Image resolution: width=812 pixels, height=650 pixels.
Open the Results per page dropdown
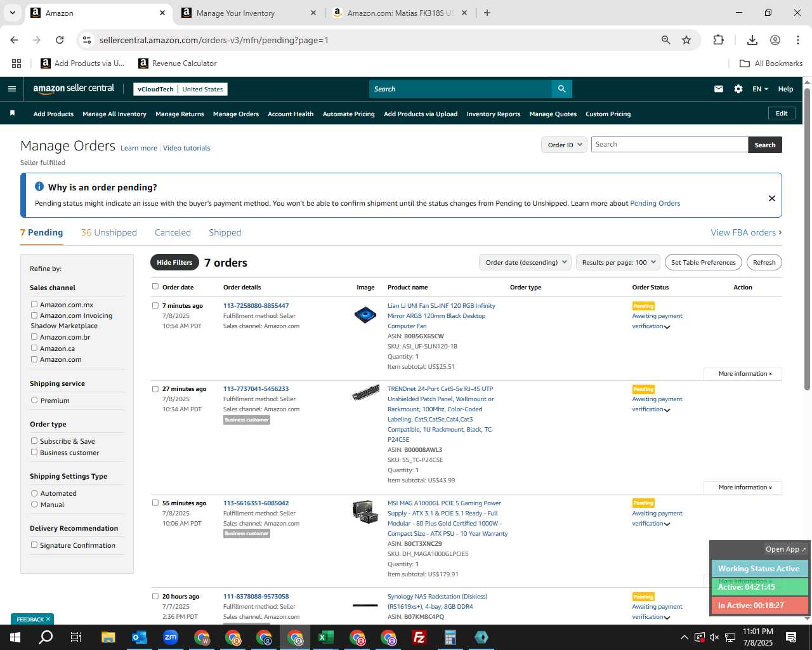[x=619, y=262]
